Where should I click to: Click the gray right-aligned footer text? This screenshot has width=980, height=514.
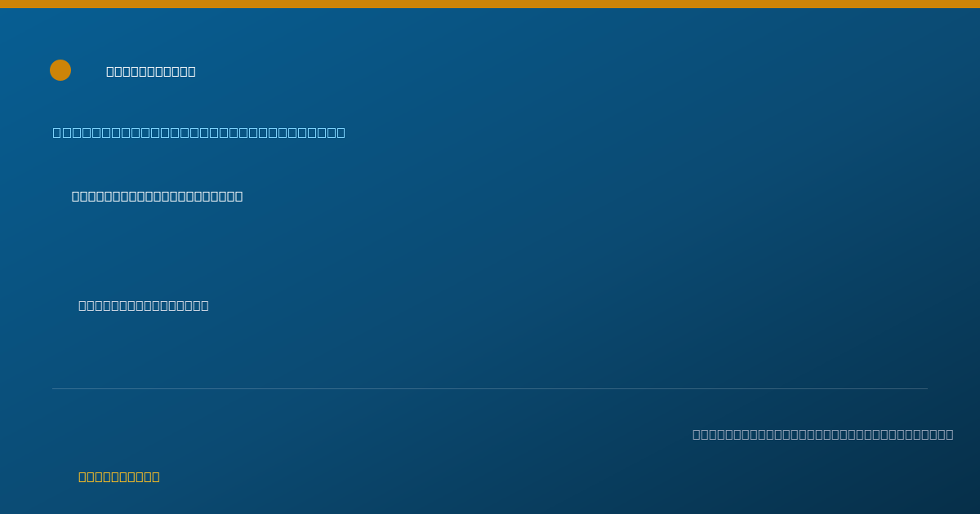(823, 434)
